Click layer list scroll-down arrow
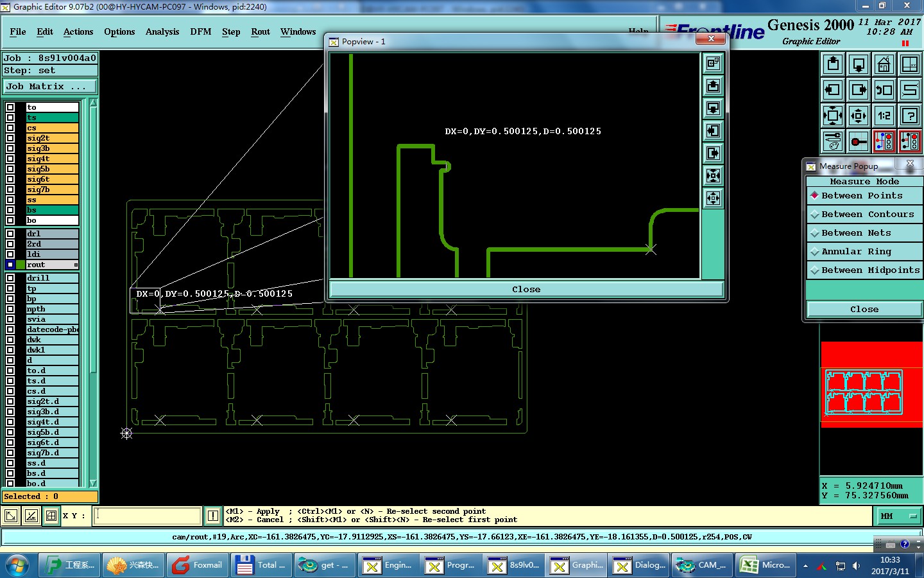 (93, 483)
